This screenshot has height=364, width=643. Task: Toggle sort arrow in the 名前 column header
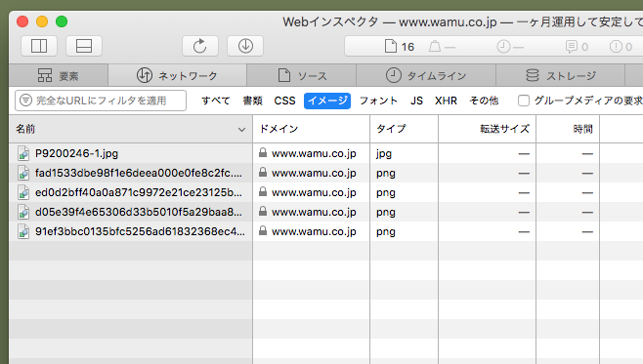(x=241, y=130)
